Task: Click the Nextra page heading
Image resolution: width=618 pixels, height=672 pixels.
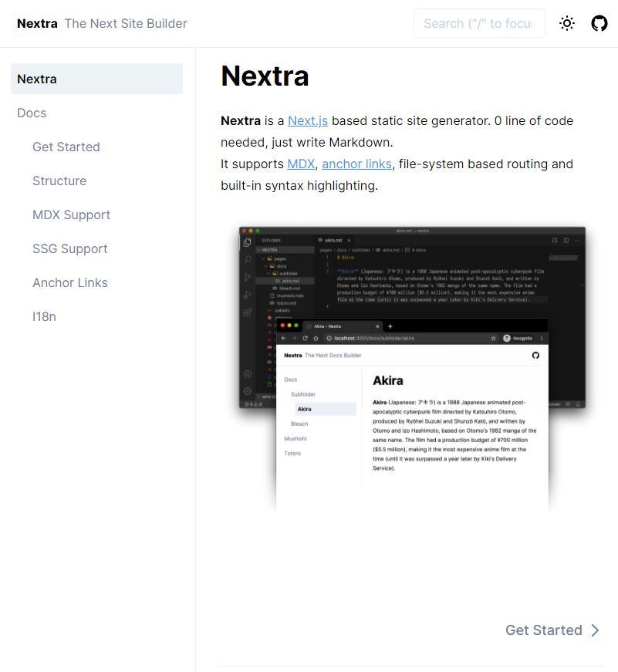Action: 265,76
